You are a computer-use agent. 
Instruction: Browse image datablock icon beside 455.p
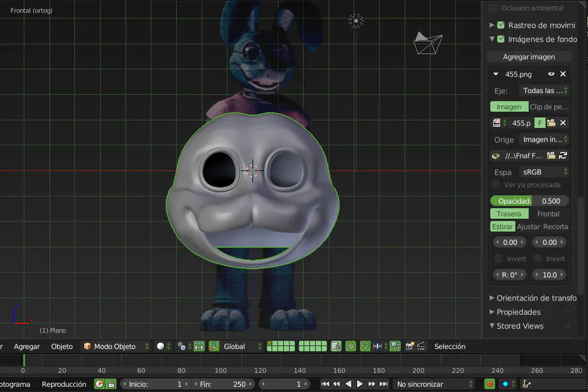click(498, 123)
